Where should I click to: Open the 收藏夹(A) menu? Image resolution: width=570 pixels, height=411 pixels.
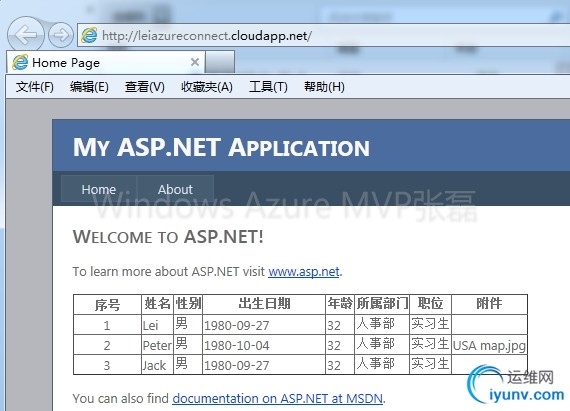(207, 87)
